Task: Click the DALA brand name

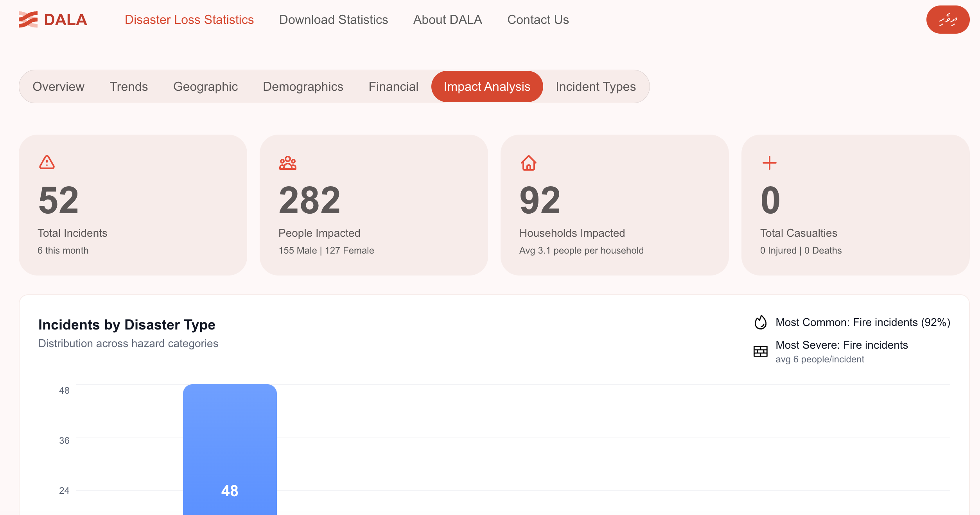Action: (65, 20)
